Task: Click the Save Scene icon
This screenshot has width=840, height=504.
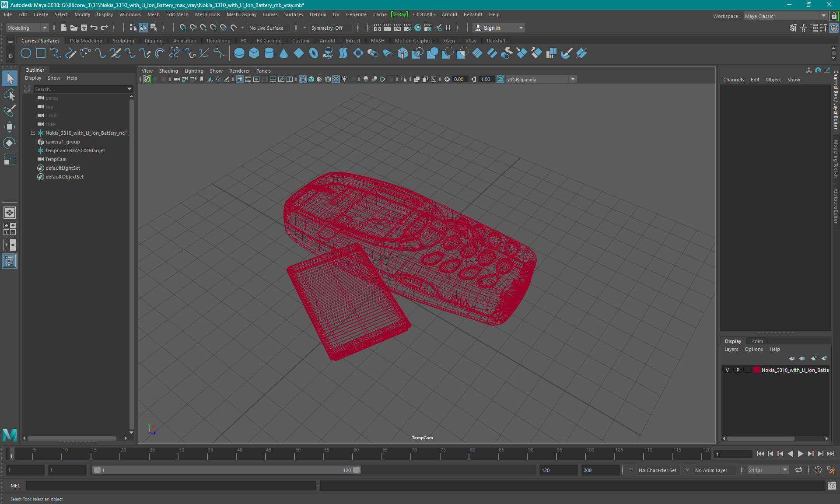Action: pos(84,28)
